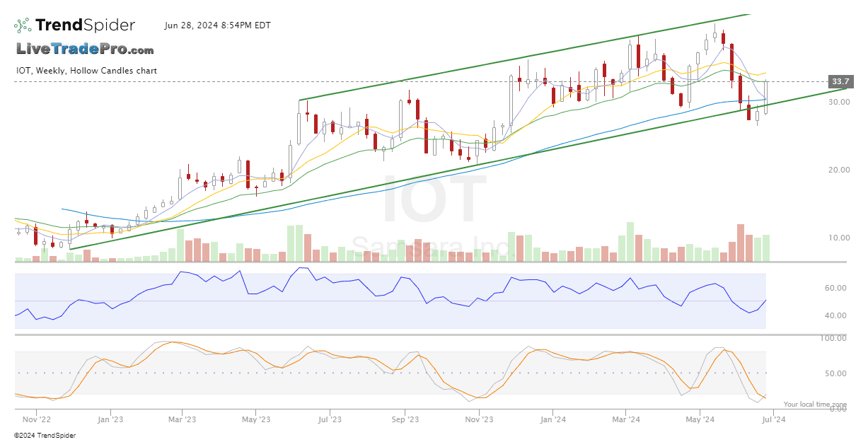This screenshot has width=868, height=442.
Task: Click the ©2024 TrendSpider copyright text
Action: click(x=45, y=436)
